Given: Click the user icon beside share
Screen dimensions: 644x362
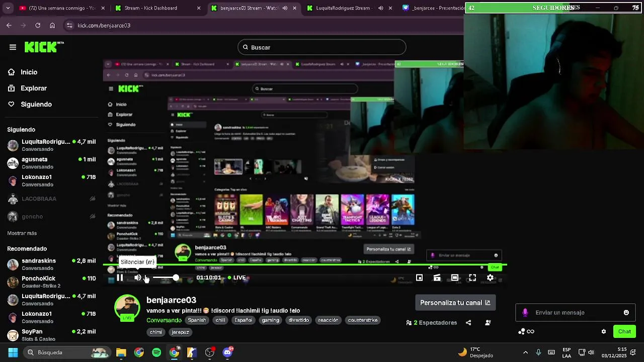Looking at the screenshot, I should [488, 323].
